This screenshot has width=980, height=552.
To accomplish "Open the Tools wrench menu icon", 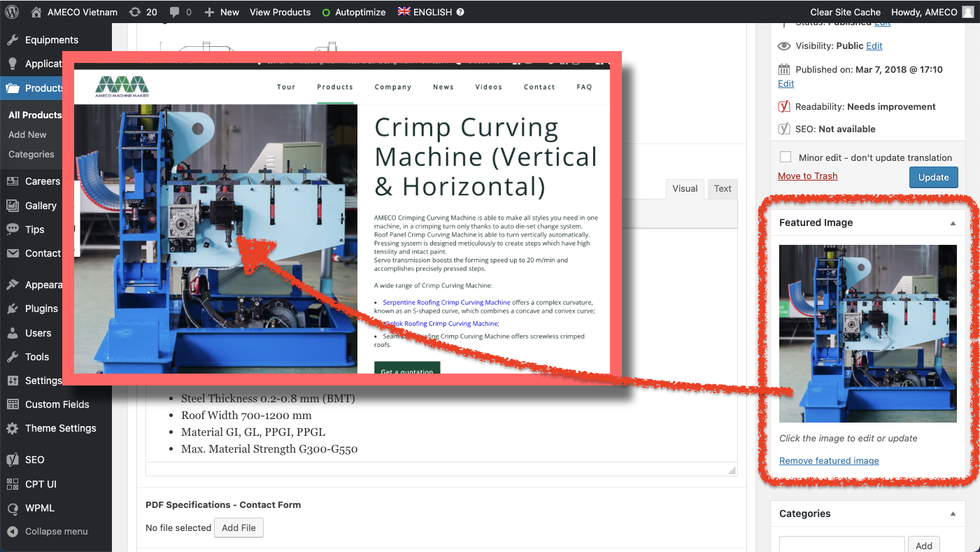I will click(x=13, y=357).
